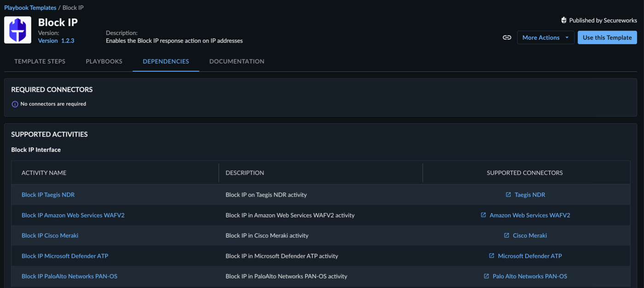Click the Activity Name column header
The height and width of the screenshot is (288, 644).
(44, 173)
